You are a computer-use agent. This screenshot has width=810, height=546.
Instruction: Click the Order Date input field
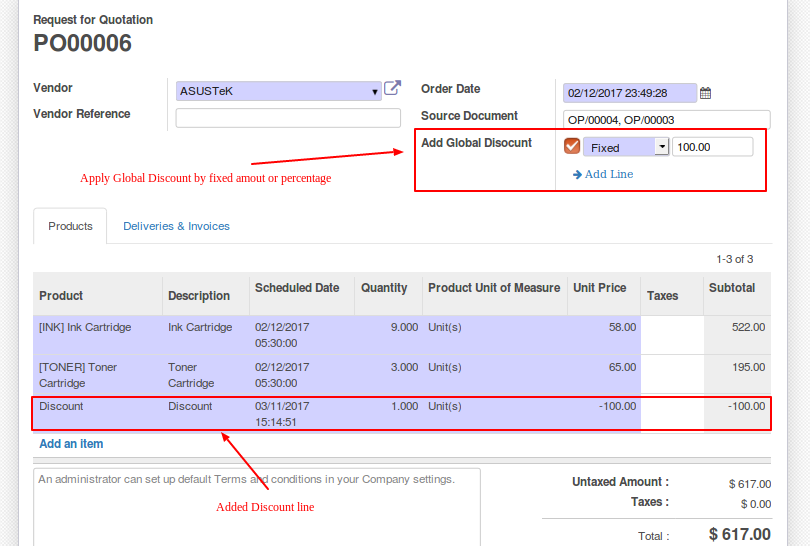629,93
